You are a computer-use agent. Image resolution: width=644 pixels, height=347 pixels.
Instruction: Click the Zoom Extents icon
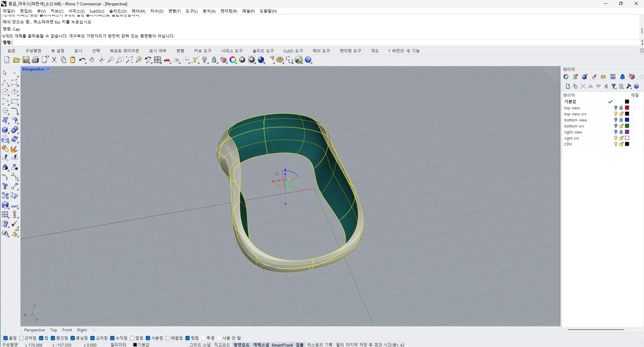point(129,60)
